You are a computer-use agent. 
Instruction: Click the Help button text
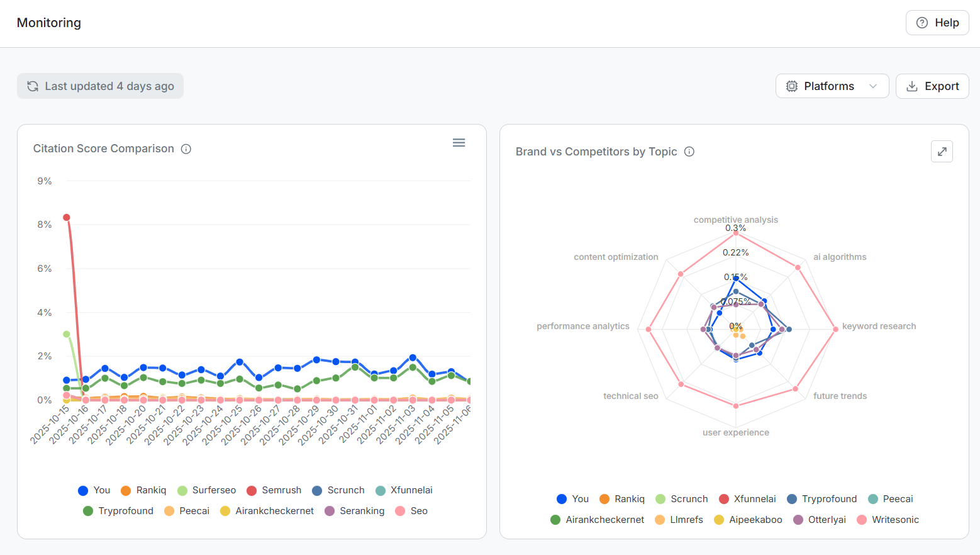[x=947, y=23]
